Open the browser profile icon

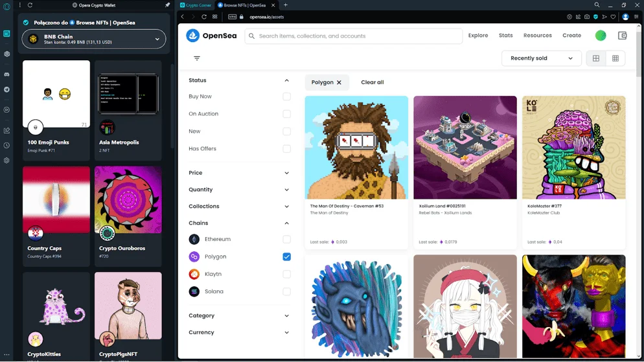[625, 17]
